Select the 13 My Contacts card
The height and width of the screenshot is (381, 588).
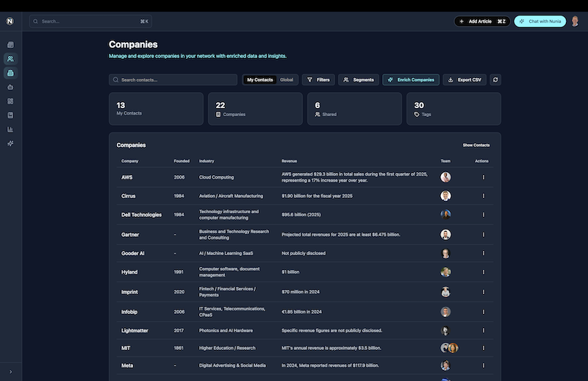pyautogui.click(x=156, y=109)
